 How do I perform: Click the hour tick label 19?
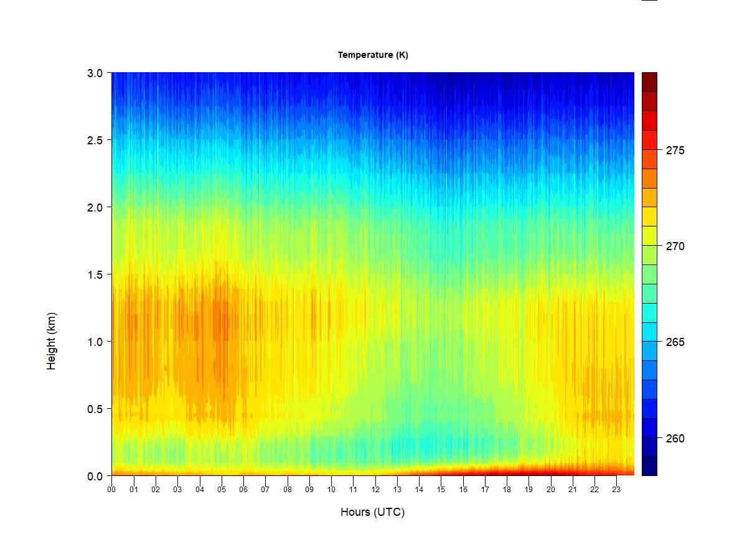pos(529,489)
